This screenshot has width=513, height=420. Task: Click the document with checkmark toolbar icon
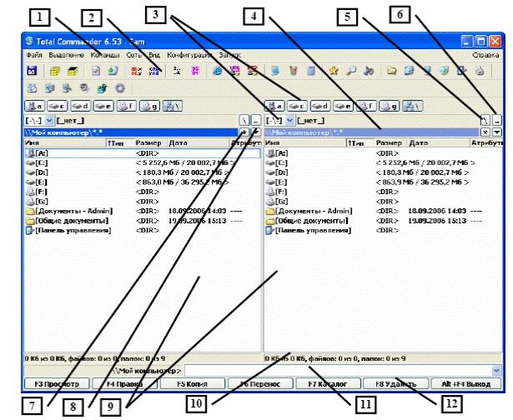click(x=96, y=71)
